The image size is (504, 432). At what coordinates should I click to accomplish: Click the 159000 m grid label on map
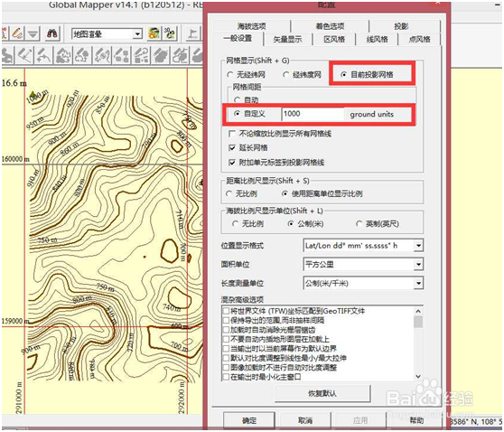pos(15,321)
